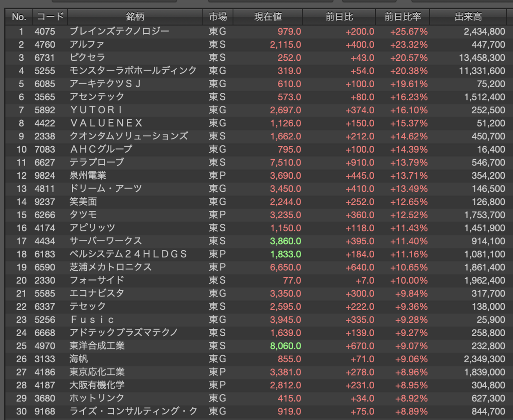This screenshot has width=513, height=420.
Task: Select the Ｆｕｓｉｃ stock name
Action: tap(92, 319)
